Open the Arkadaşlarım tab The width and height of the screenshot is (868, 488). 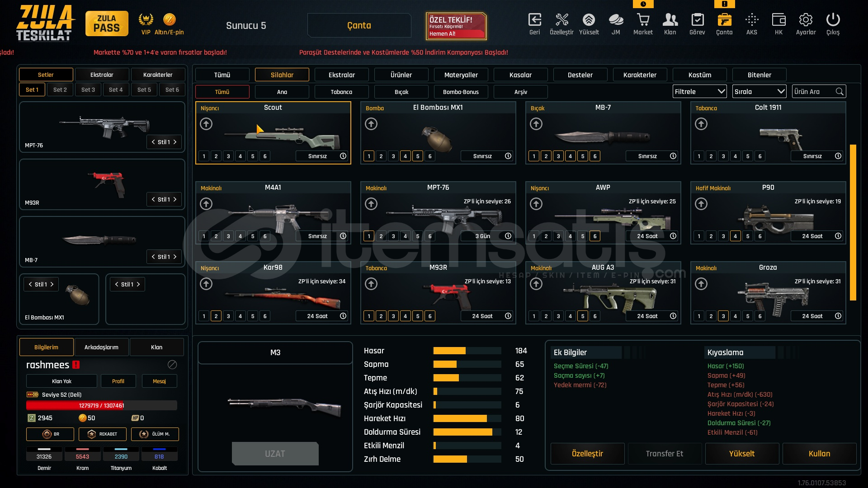click(x=102, y=347)
